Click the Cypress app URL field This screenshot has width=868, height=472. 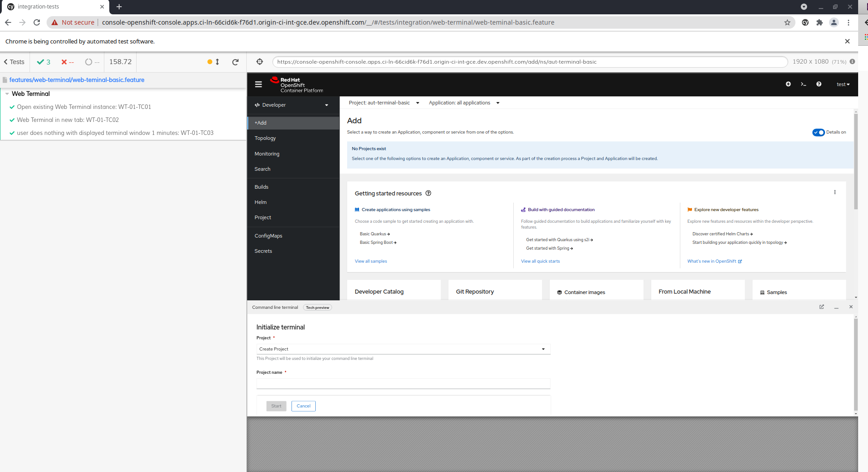click(x=530, y=62)
